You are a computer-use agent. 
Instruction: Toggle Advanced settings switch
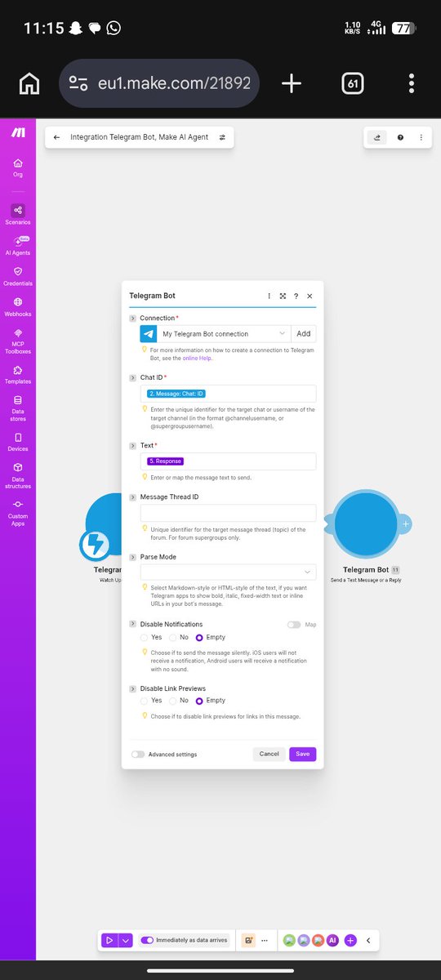138,755
